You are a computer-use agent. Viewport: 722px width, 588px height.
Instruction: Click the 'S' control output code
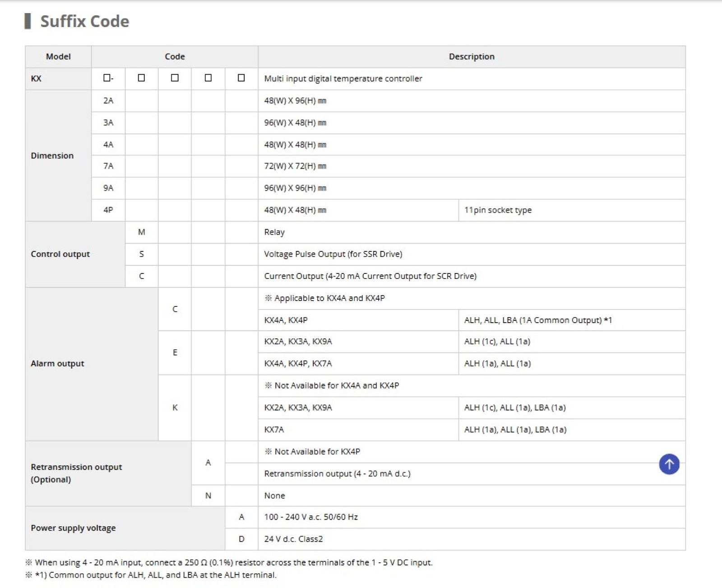142,254
